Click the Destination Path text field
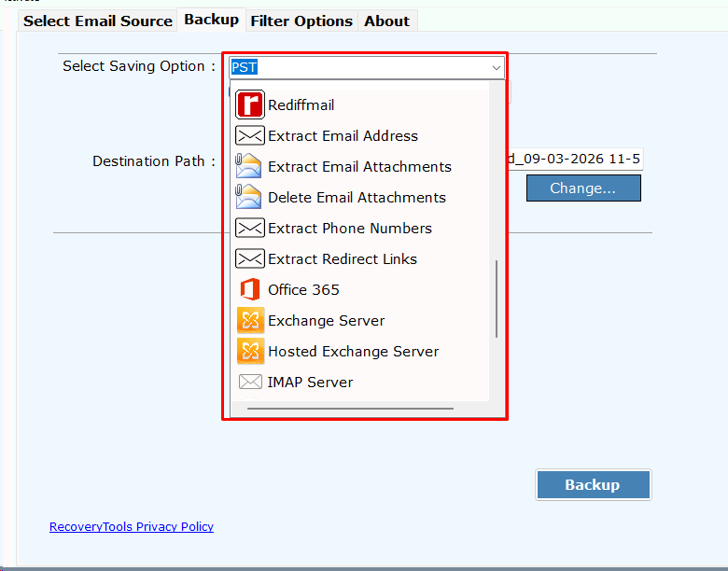The height and width of the screenshot is (571, 728). (575, 159)
